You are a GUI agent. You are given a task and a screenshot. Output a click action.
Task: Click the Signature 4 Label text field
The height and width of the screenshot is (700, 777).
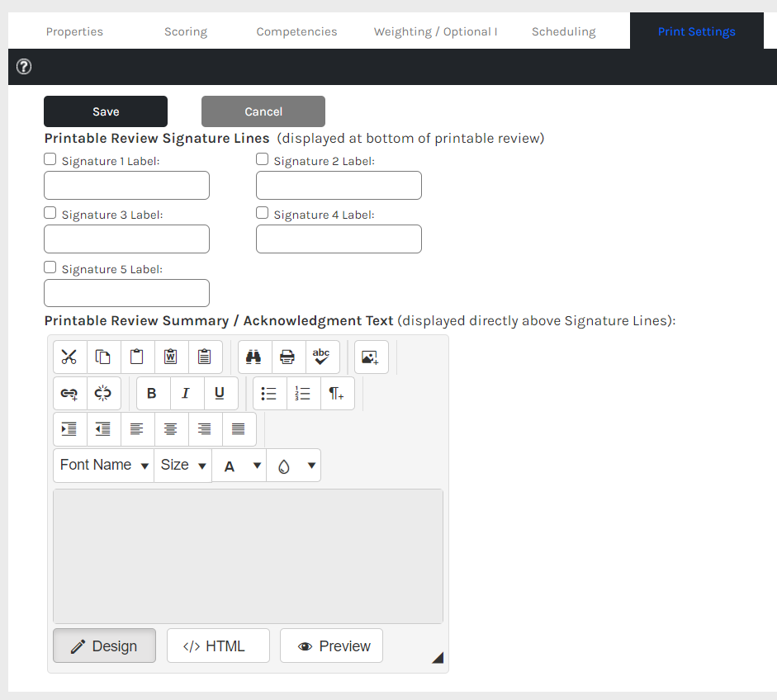pyautogui.click(x=339, y=239)
